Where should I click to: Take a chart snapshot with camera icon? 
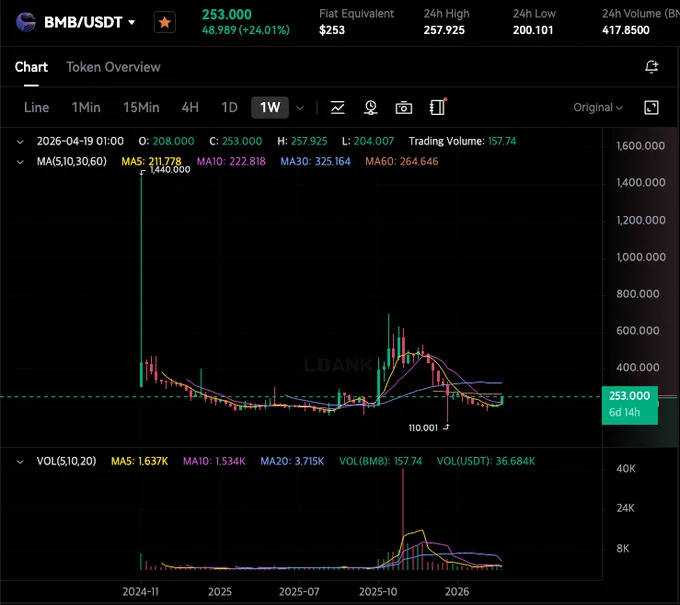coord(404,108)
